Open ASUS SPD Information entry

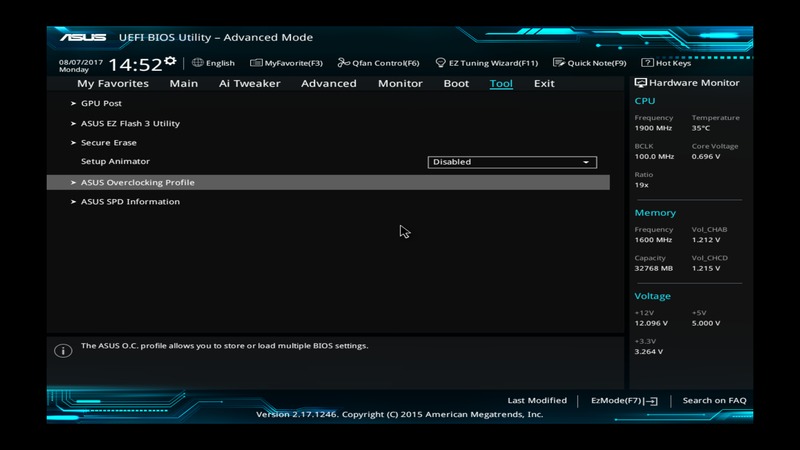point(130,201)
